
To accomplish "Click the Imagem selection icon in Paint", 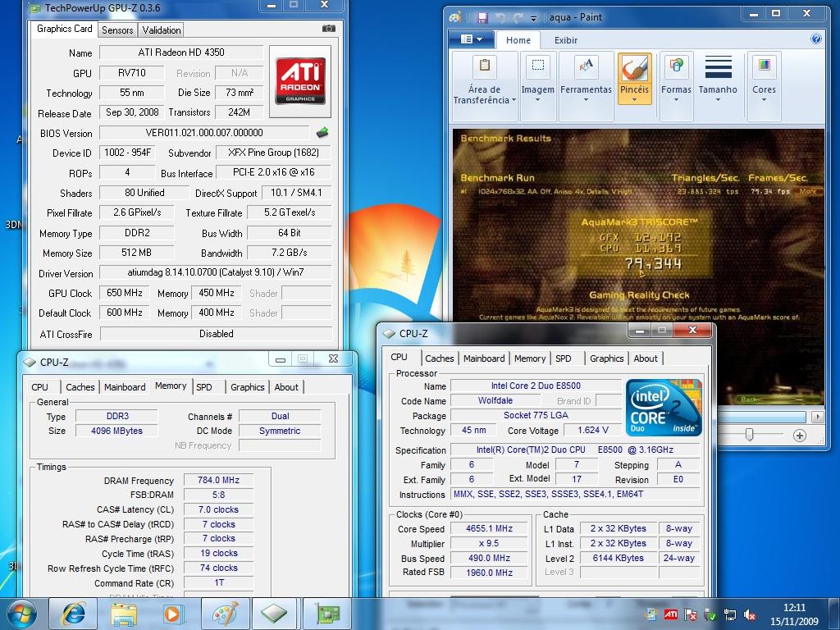I will click(x=537, y=66).
